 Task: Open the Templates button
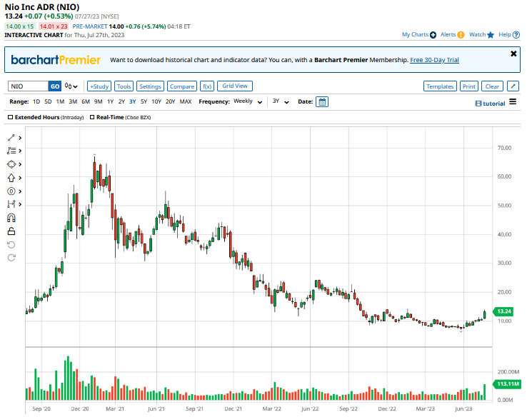tap(440, 86)
